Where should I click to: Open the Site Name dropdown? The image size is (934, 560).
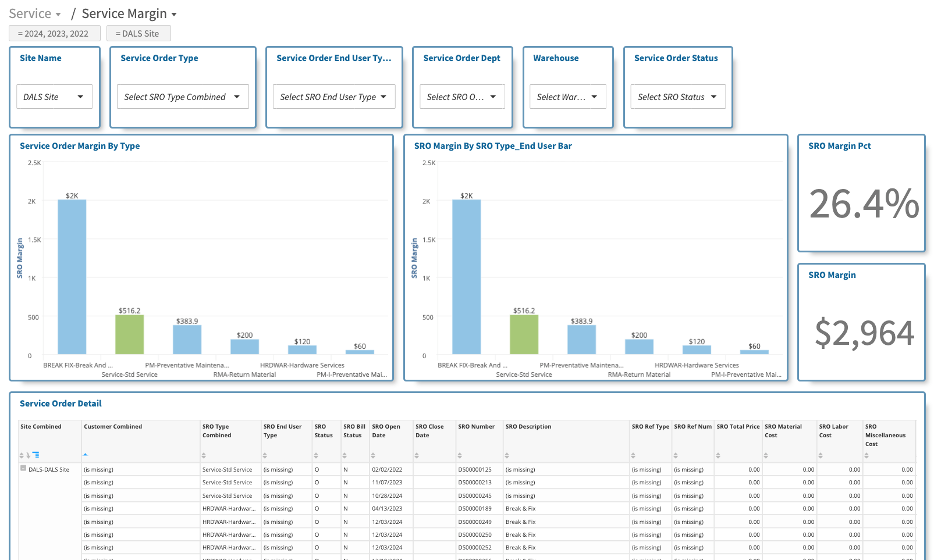point(54,97)
